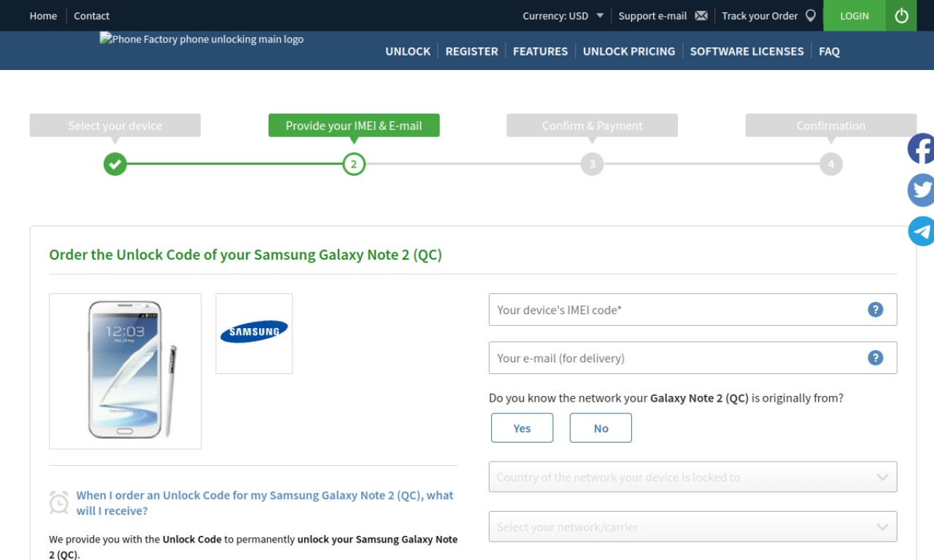Image resolution: width=934 pixels, height=560 pixels.
Task: Click the power icon beside LOGIN
Action: pos(901,15)
